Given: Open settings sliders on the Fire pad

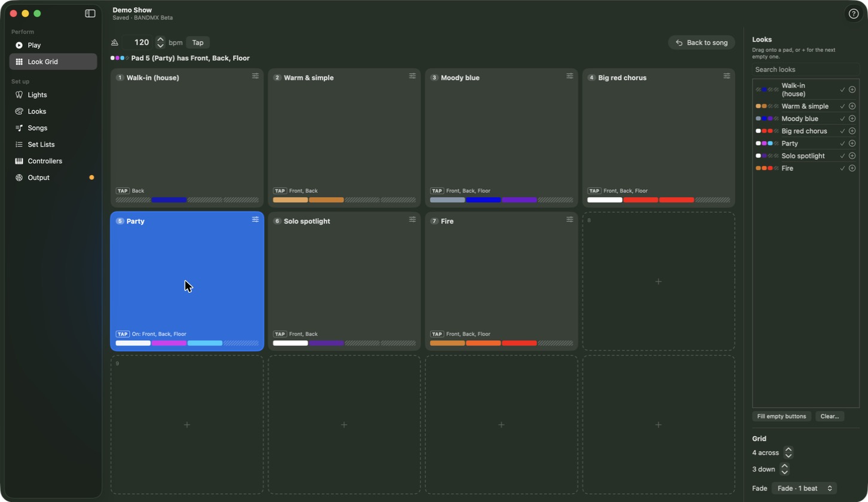Looking at the screenshot, I should (570, 219).
